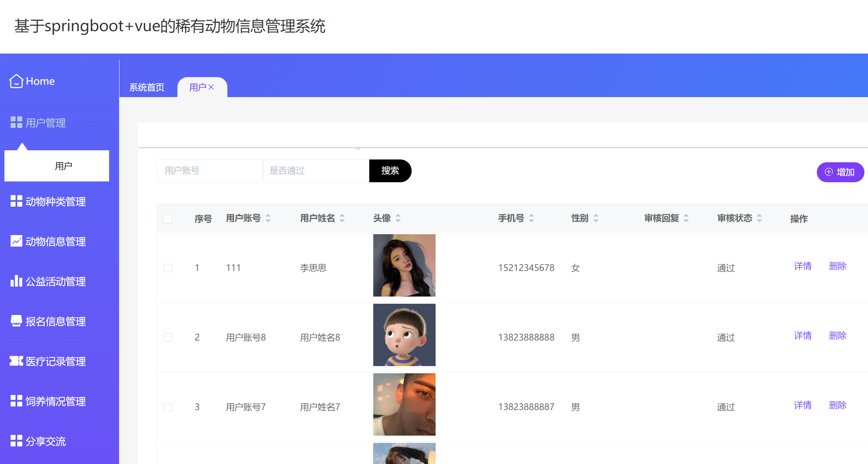Open the 分享交流 menu item
The width and height of the screenshot is (868, 464).
tap(46, 441)
